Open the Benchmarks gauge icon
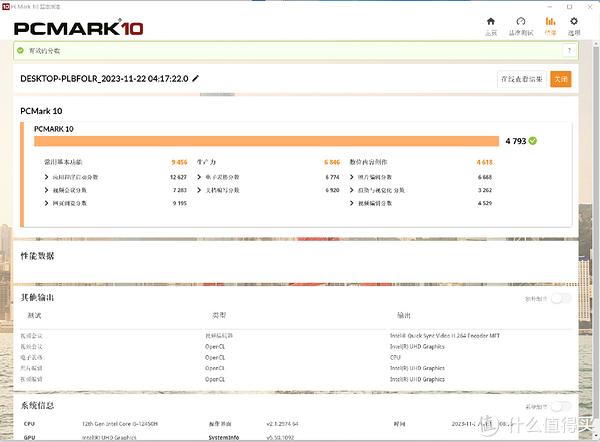 520,21
